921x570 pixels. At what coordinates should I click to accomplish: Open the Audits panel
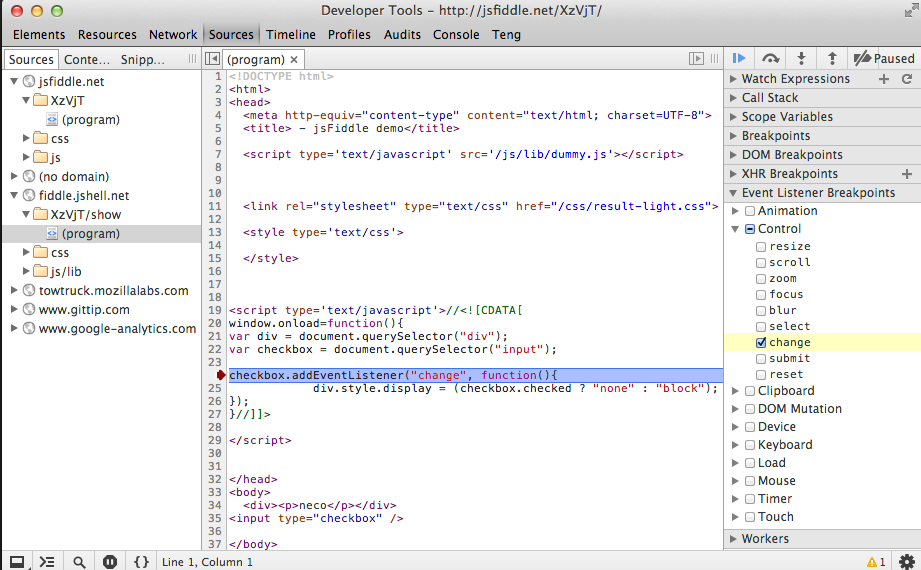pyautogui.click(x=402, y=35)
